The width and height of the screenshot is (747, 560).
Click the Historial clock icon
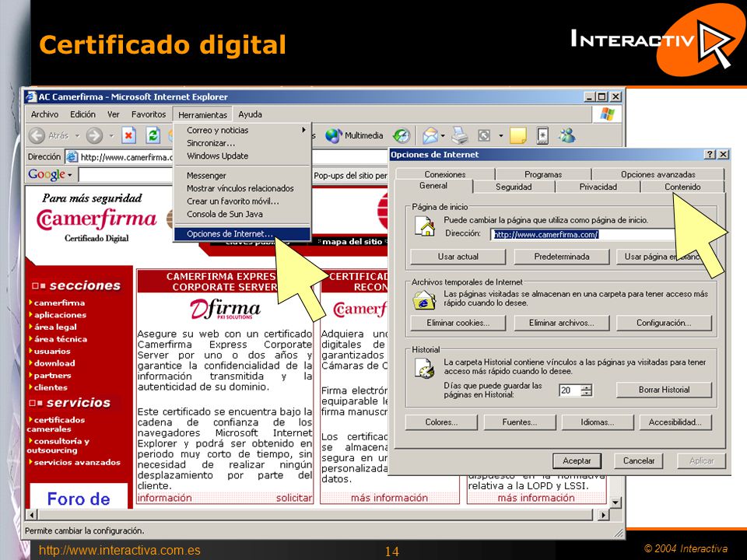pyautogui.click(x=424, y=368)
